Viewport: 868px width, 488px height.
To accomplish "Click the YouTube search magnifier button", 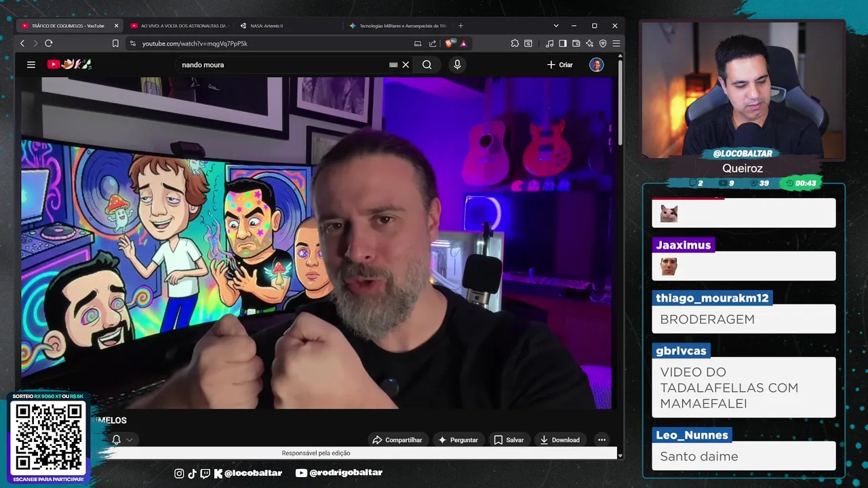I will pyautogui.click(x=427, y=65).
